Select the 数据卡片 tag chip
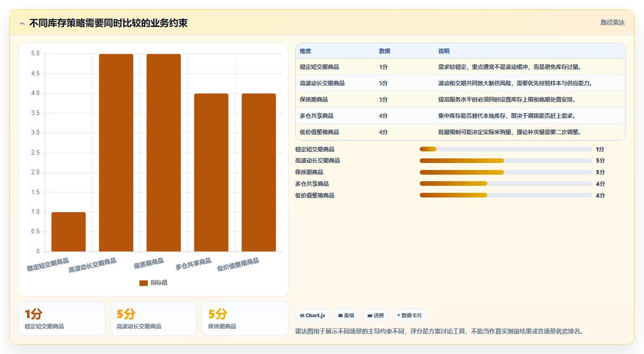Viewport: 644px width, 354px height. click(409, 315)
